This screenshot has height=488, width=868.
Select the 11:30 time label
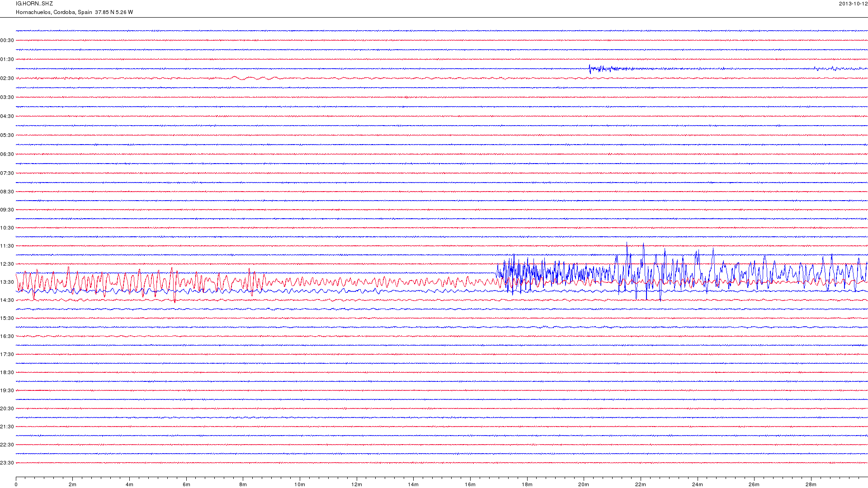[7, 246]
